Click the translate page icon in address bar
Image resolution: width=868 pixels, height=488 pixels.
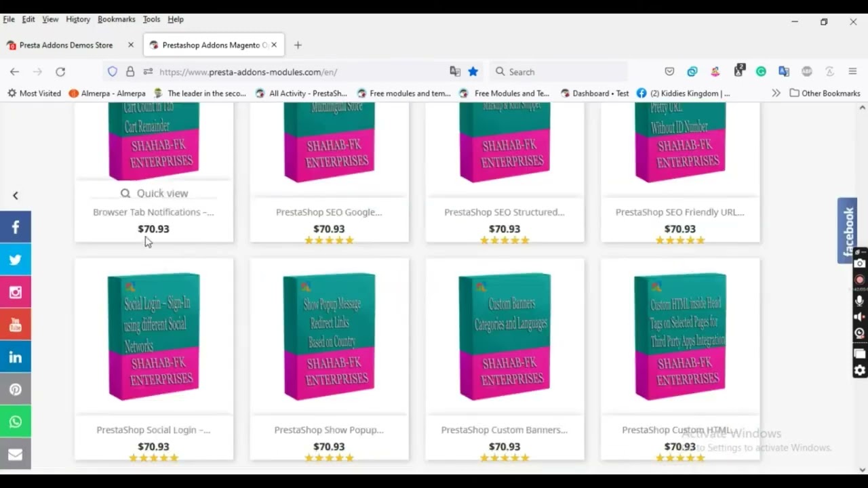point(455,71)
